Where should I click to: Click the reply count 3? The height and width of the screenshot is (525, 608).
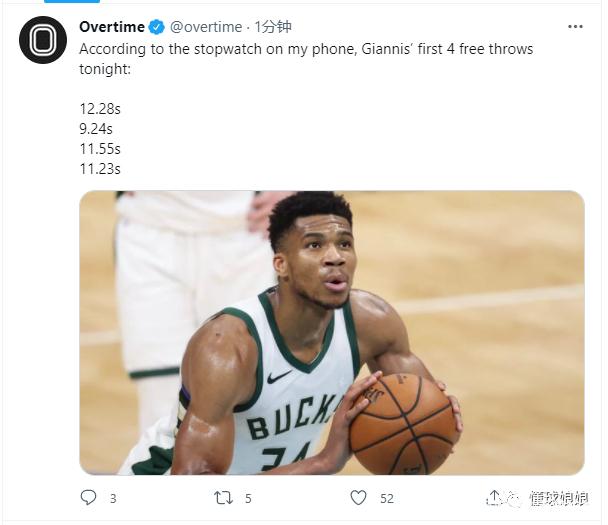click(113, 498)
